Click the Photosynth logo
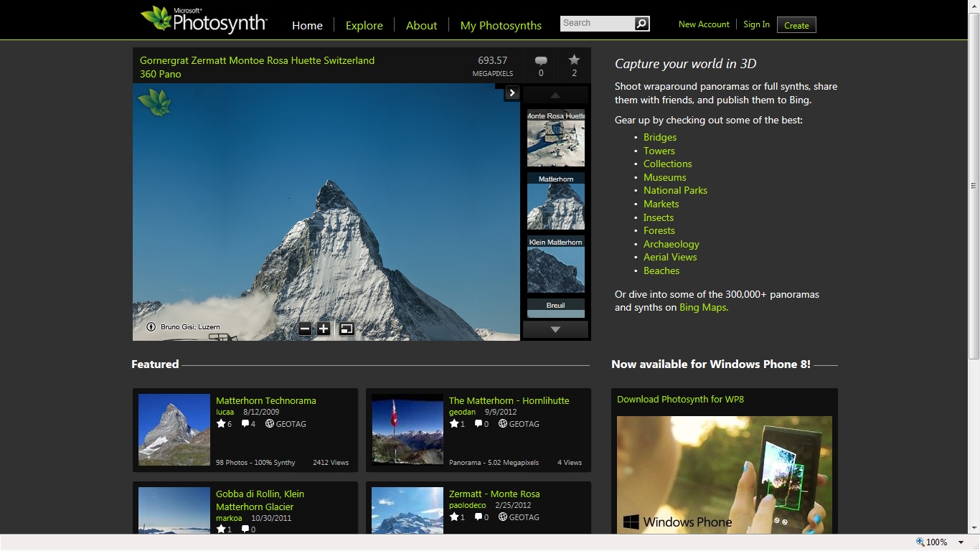 coord(204,21)
